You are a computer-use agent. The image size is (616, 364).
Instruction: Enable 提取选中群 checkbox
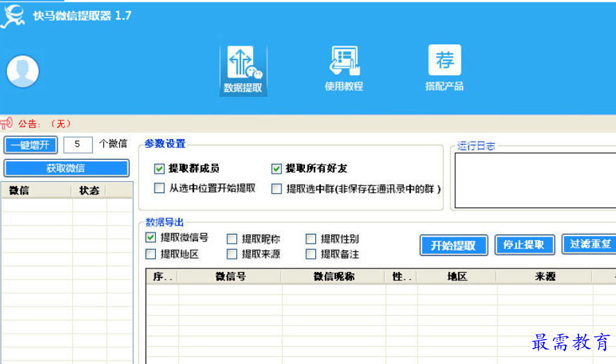coord(276,189)
